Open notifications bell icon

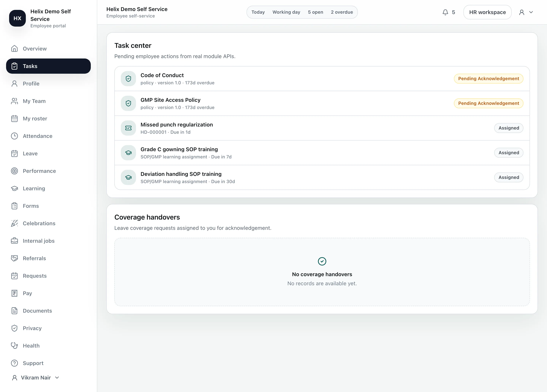(x=445, y=12)
